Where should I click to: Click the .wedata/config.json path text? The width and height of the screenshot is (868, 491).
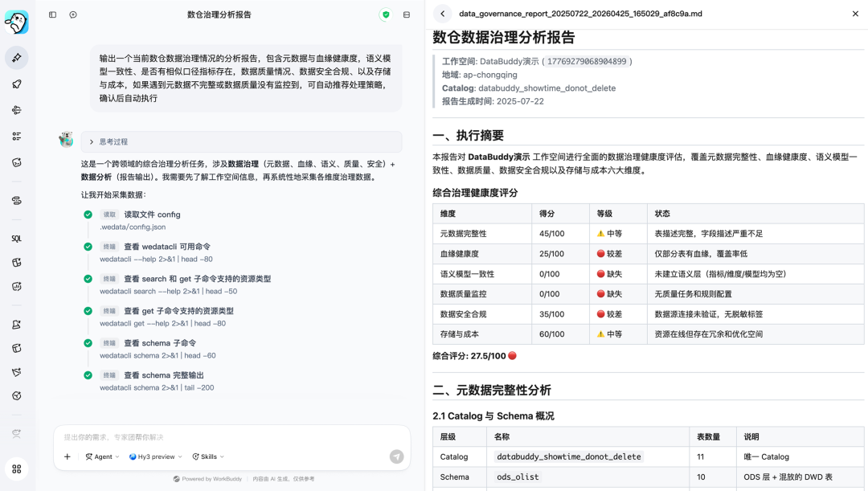(x=133, y=227)
